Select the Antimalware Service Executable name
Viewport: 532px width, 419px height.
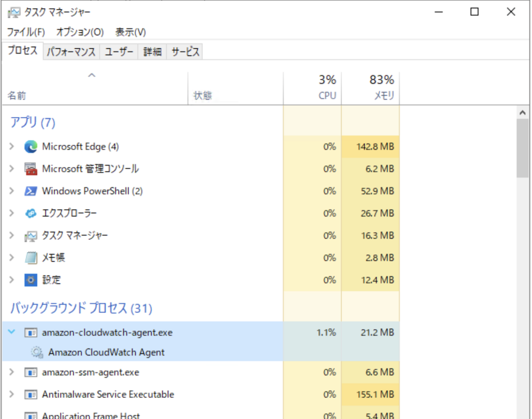(108, 395)
